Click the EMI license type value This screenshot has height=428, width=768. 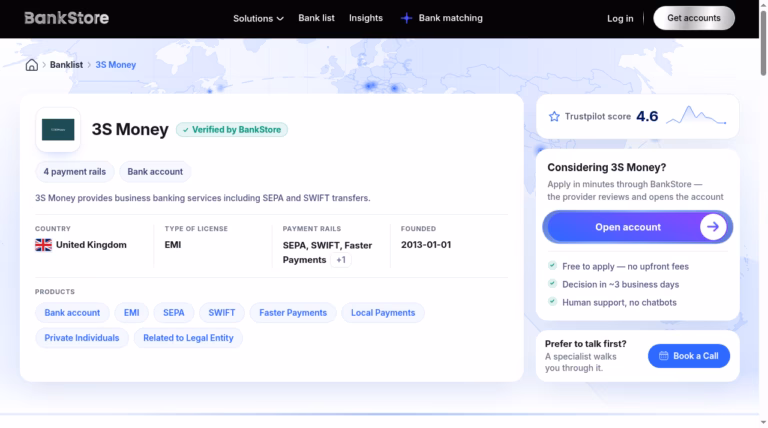pos(172,245)
